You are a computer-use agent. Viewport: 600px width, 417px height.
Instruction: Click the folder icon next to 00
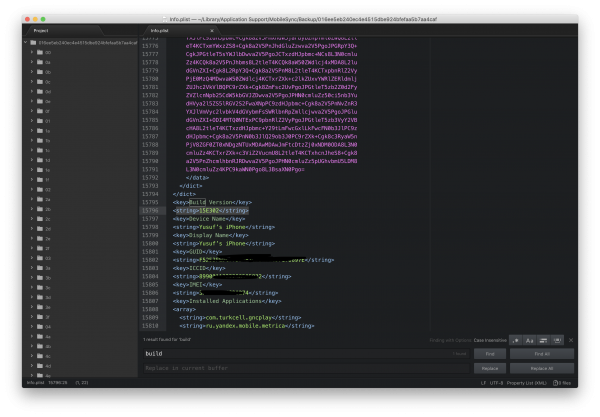tap(40, 52)
